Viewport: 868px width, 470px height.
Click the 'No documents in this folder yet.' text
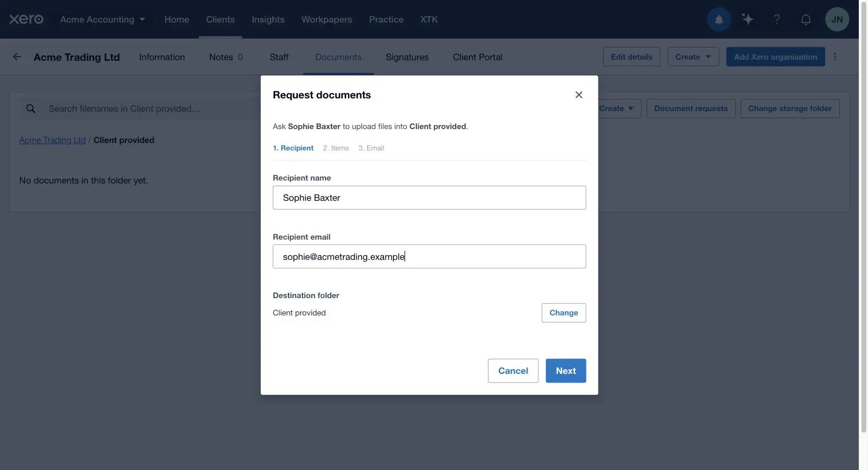83,181
